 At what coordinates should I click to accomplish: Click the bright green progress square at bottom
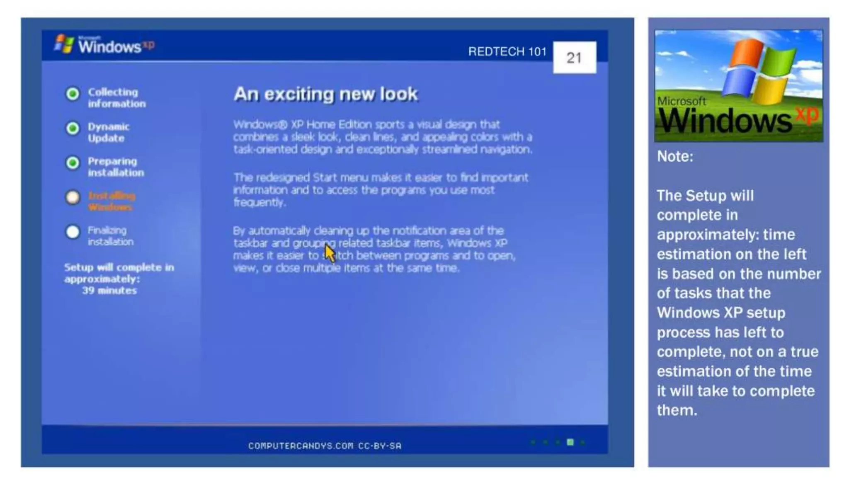point(570,442)
